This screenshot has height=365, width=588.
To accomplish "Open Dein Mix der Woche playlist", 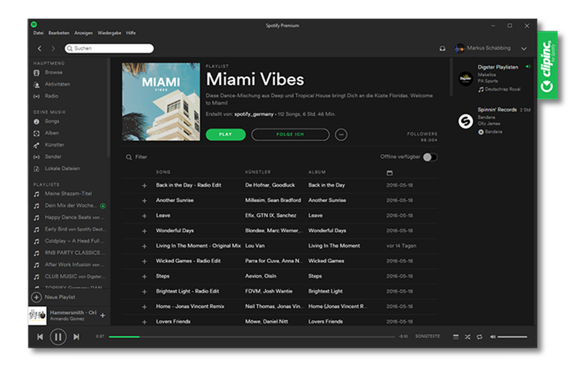I will (x=71, y=205).
